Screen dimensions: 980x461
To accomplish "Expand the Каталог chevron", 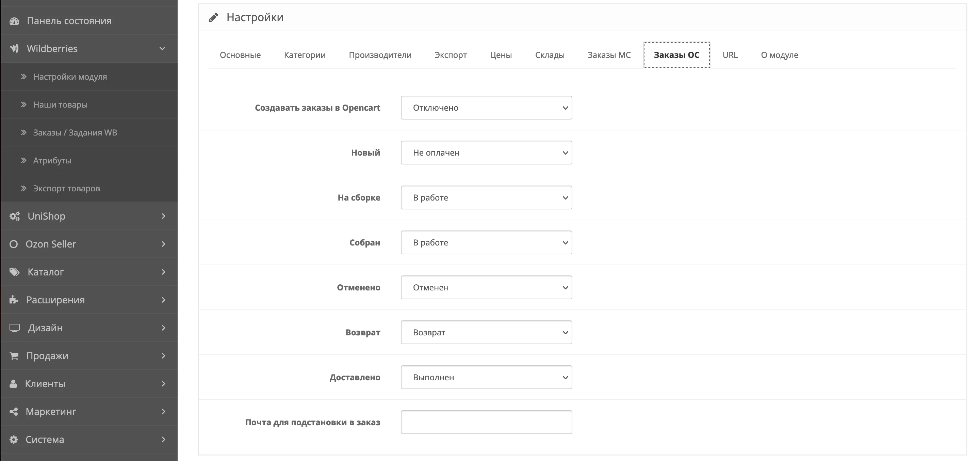I will click(x=164, y=272).
